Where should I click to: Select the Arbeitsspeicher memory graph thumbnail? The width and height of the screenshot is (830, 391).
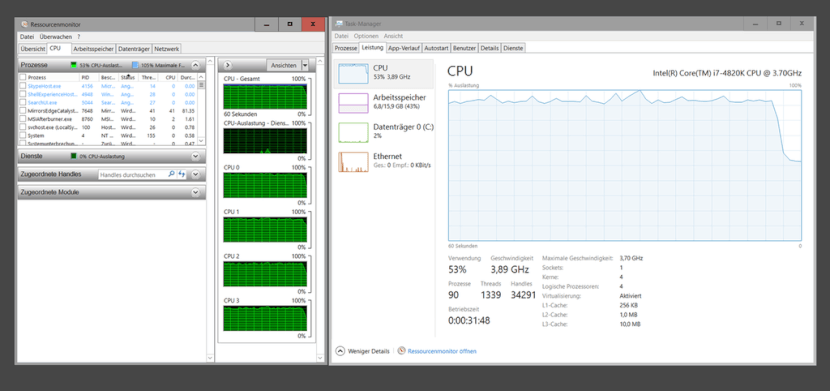tap(353, 103)
